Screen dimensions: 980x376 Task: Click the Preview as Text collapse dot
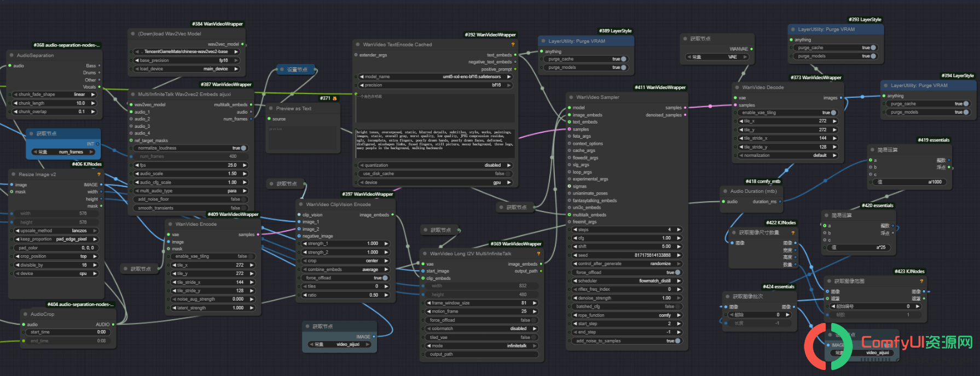coord(271,108)
